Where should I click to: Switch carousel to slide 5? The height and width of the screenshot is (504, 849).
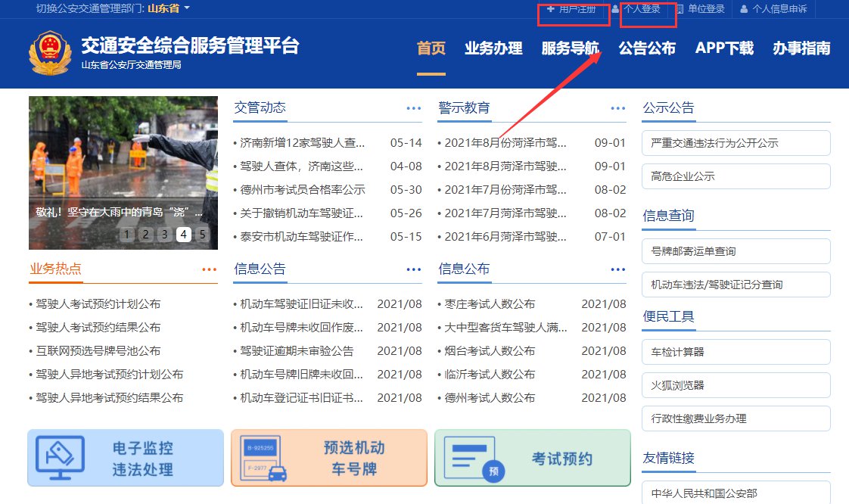pos(202,235)
